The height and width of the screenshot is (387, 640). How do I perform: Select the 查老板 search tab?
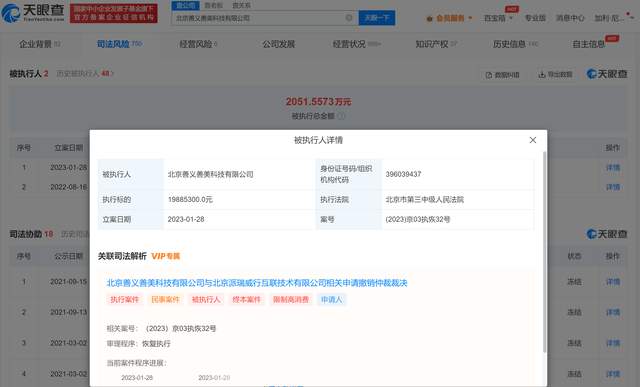point(213,5)
